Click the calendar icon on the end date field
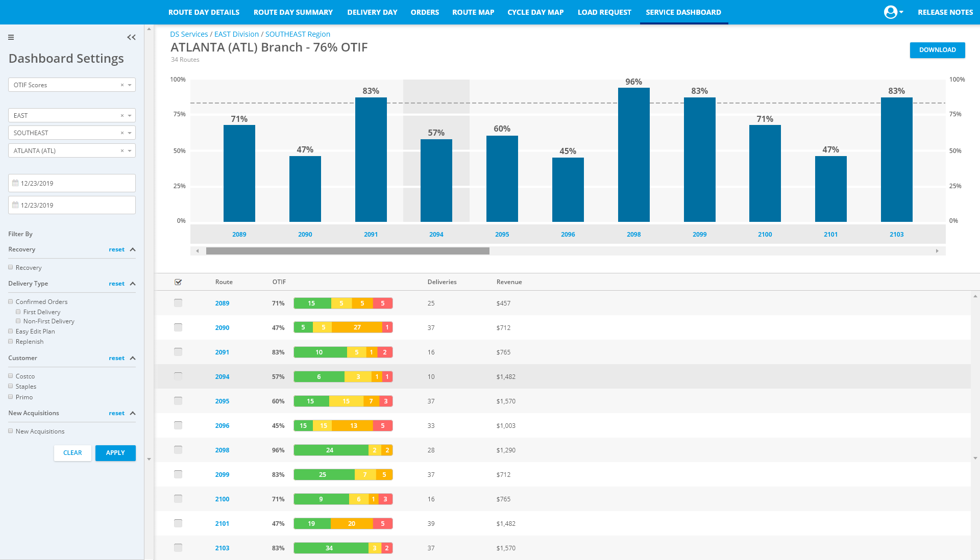The width and height of the screenshot is (980, 560). [16, 205]
